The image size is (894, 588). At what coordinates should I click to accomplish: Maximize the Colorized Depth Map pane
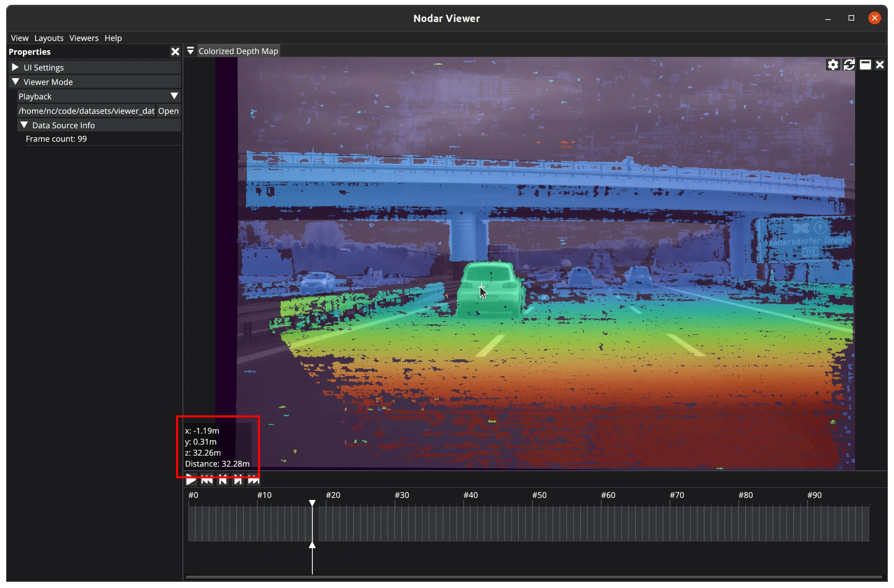(865, 65)
